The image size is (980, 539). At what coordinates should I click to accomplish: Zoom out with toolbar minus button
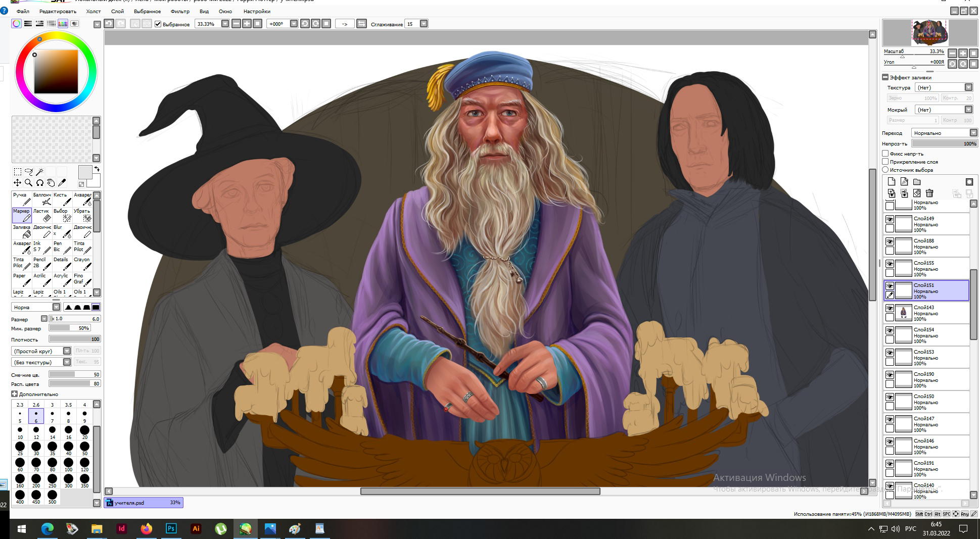tap(236, 24)
